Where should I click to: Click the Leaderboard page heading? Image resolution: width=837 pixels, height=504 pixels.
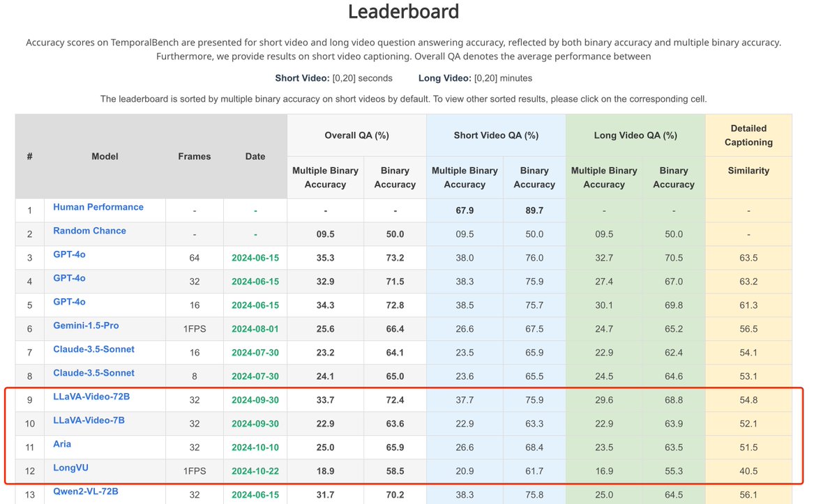coord(403,12)
